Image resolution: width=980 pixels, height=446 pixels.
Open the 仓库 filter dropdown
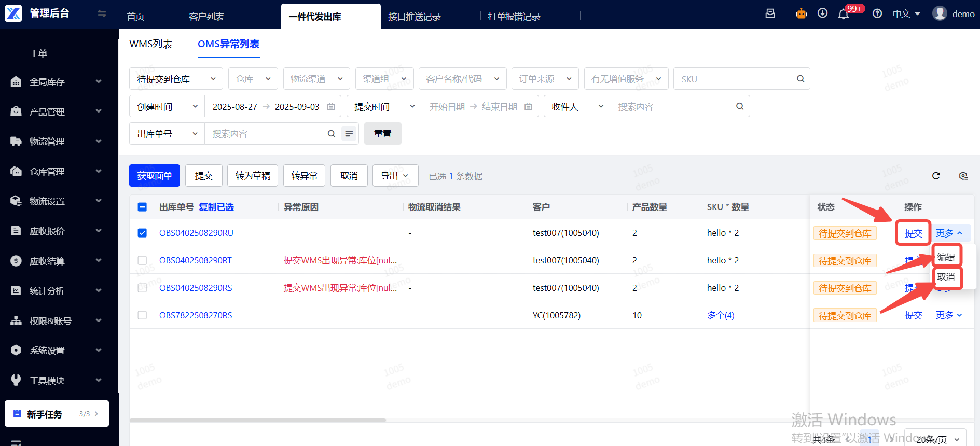253,79
